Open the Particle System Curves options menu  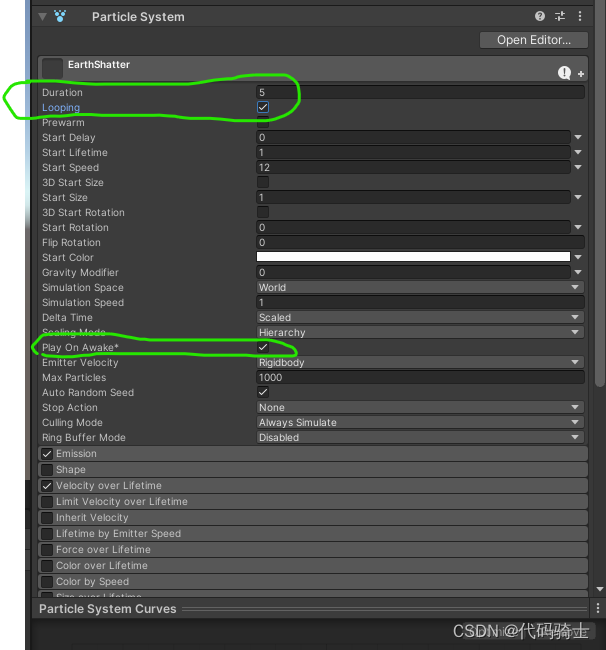(x=598, y=608)
